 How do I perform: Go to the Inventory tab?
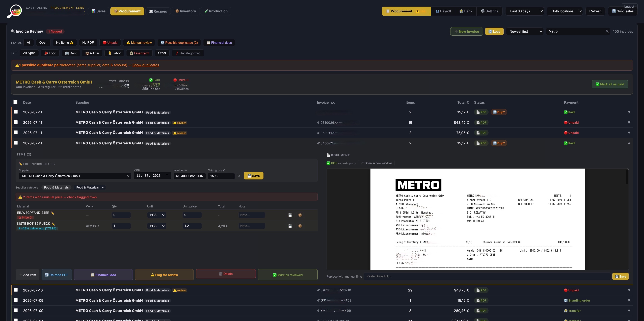point(186,11)
